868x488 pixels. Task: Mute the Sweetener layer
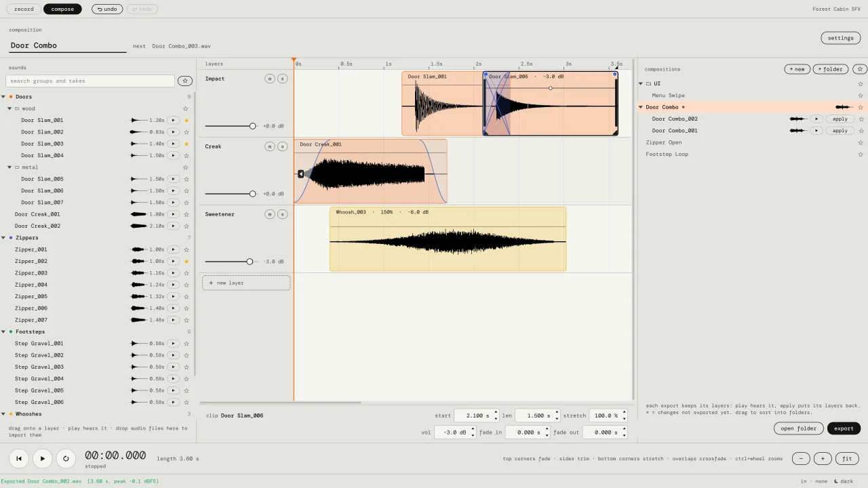pyautogui.click(x=270, y=214)
